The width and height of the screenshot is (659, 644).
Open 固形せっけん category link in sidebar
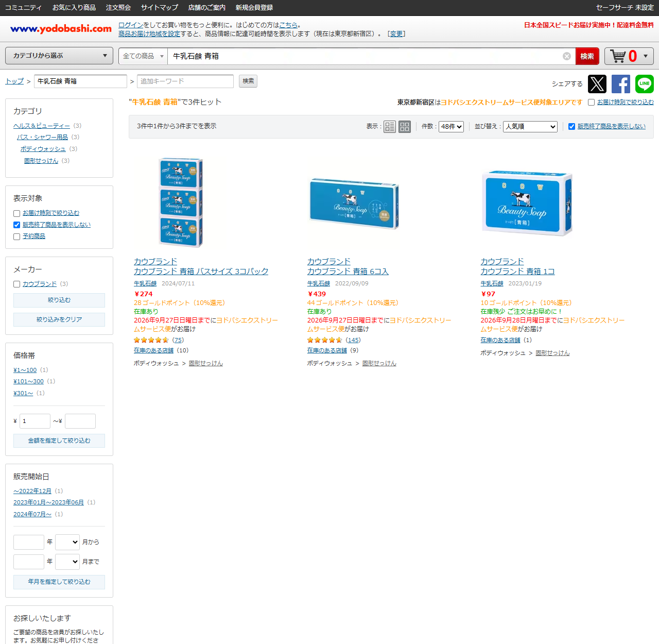click(x=41, y=161)
